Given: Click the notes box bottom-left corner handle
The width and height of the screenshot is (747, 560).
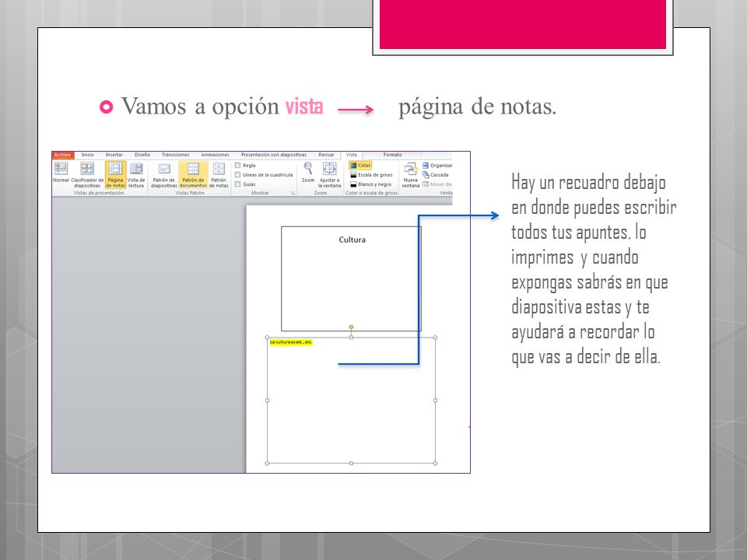Looking at the screenshot, I should (267, 463).
